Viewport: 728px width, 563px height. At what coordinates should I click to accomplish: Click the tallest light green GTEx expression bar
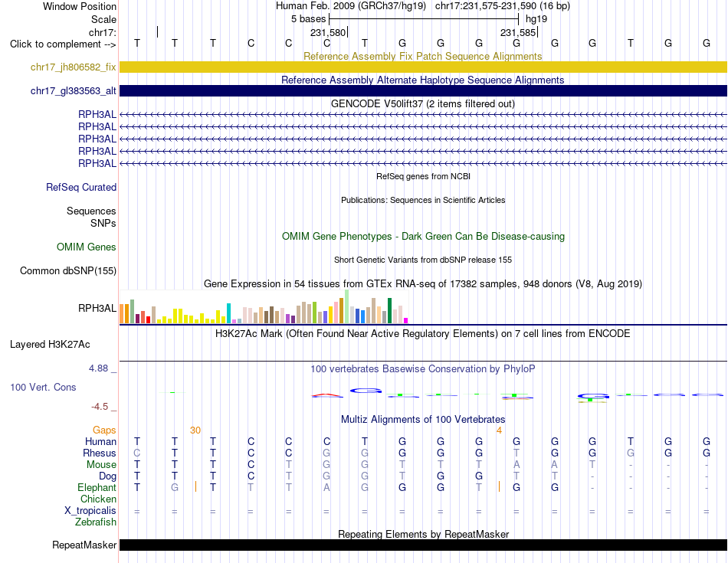click(x=347, y=306)
